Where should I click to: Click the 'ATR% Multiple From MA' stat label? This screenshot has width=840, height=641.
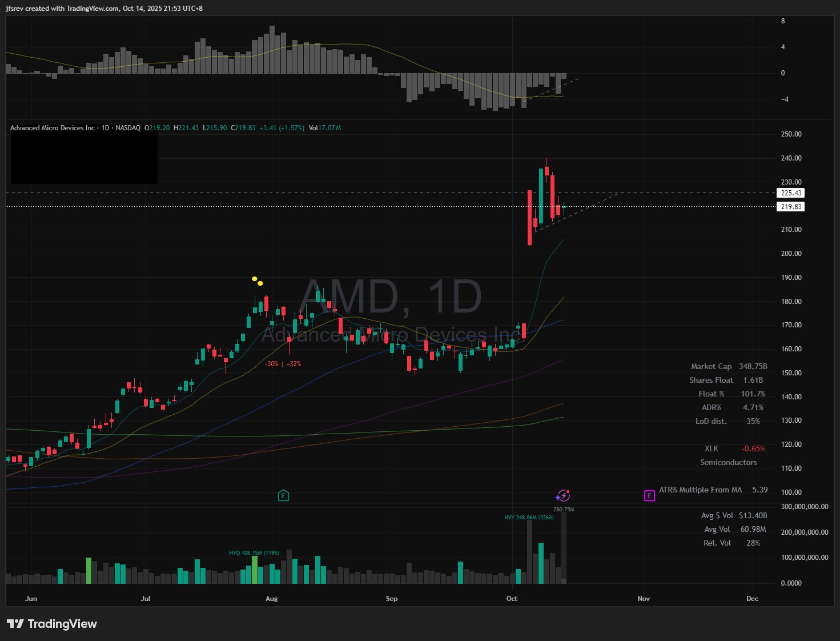click(x=701, y=490)
